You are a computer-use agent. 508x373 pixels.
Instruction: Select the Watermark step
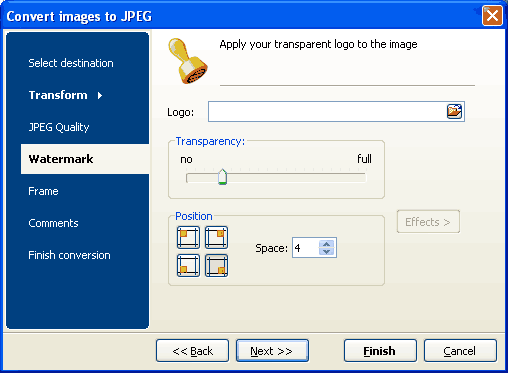85,159
